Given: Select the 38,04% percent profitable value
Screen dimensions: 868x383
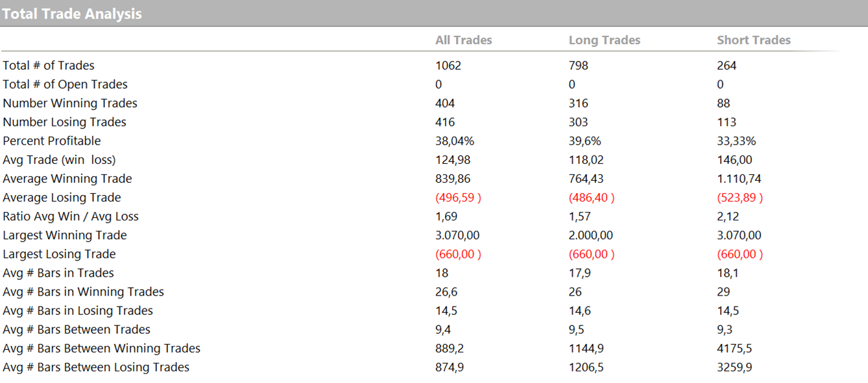Looking at the screenshot, I should coord(454,141).
